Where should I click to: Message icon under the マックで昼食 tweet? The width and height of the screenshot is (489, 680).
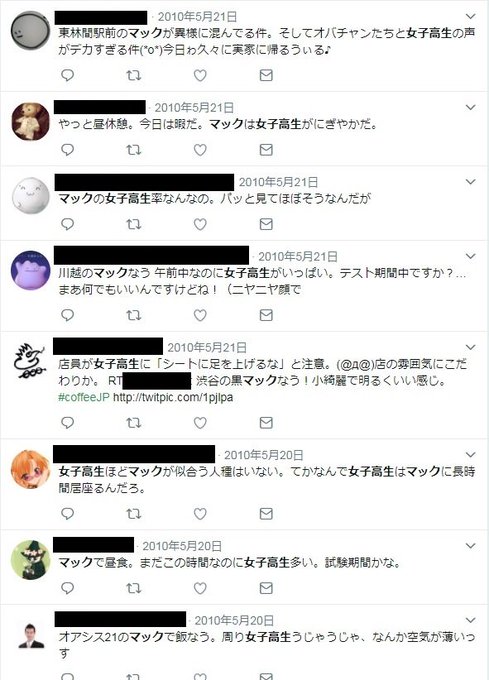coord(266,588)
